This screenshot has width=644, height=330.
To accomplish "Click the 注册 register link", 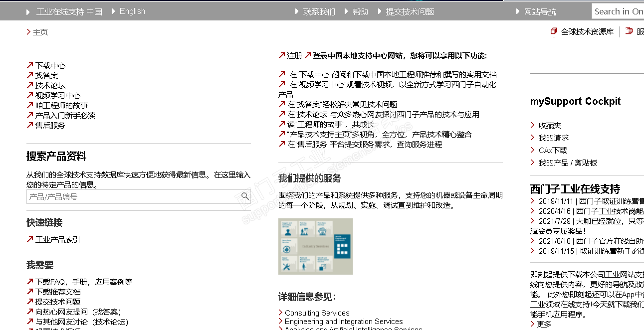I will click(294, 55).
